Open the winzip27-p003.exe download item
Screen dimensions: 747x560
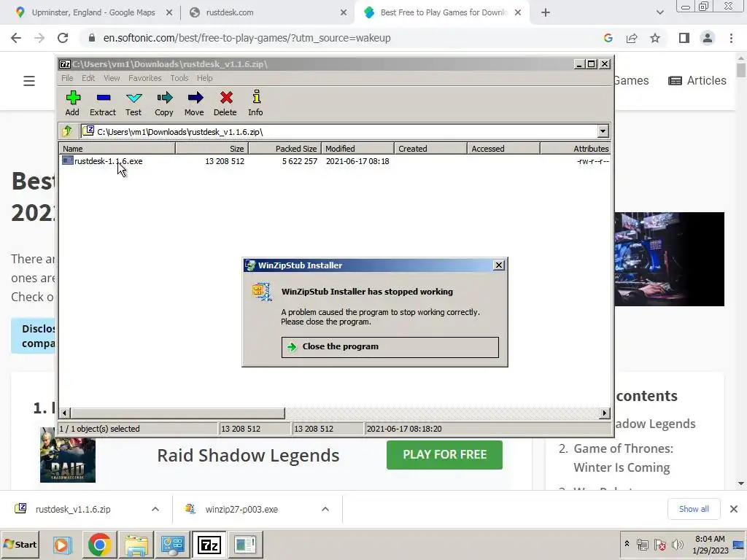tap(241, 509)
